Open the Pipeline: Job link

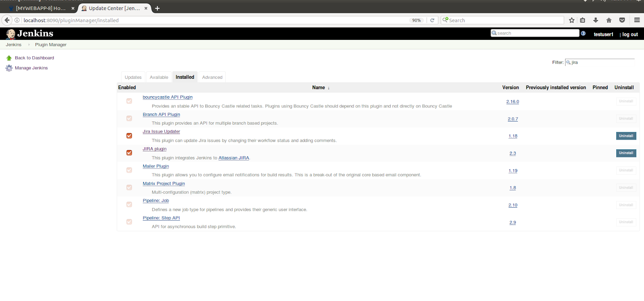[156, 200]
